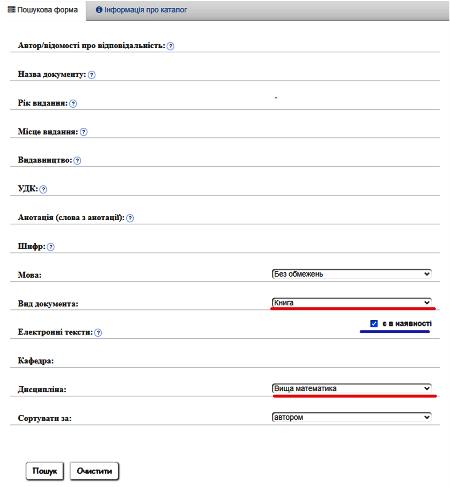This screenshot has height=487, width=450.
Task: Show УДК help tooltip icon
Action: (43, 189)
